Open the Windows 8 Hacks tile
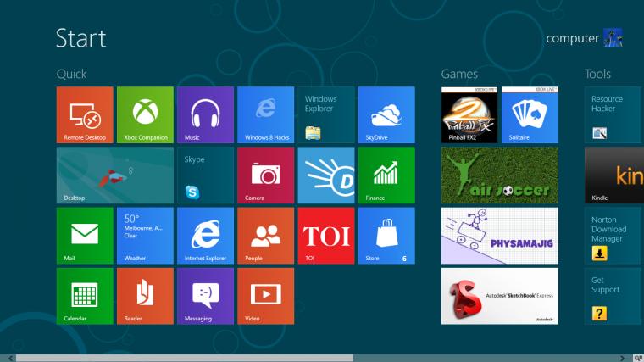 pyautogui.click(x=266, y=114)
